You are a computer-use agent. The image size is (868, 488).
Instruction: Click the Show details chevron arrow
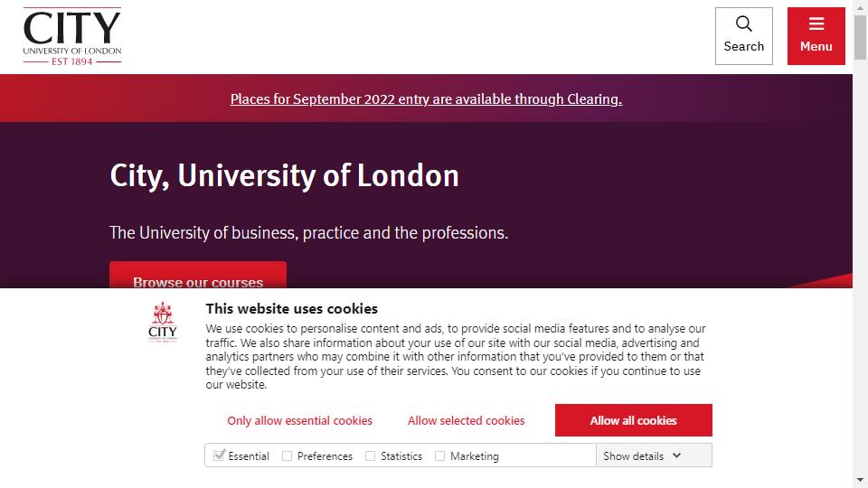coord(676,455)
